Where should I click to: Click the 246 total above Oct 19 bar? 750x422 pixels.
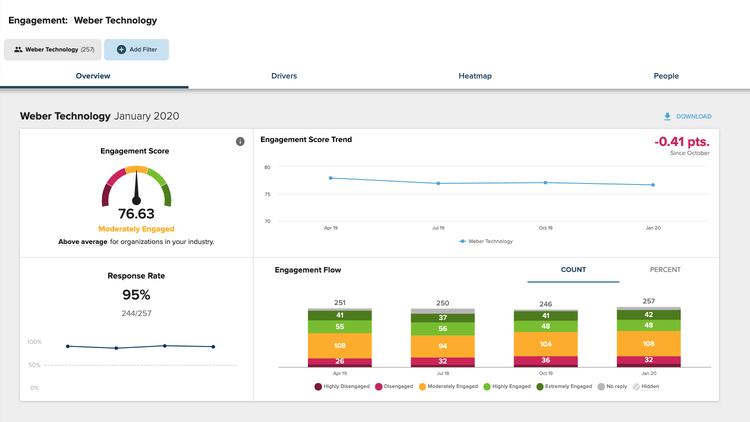[x=545, y=304]
